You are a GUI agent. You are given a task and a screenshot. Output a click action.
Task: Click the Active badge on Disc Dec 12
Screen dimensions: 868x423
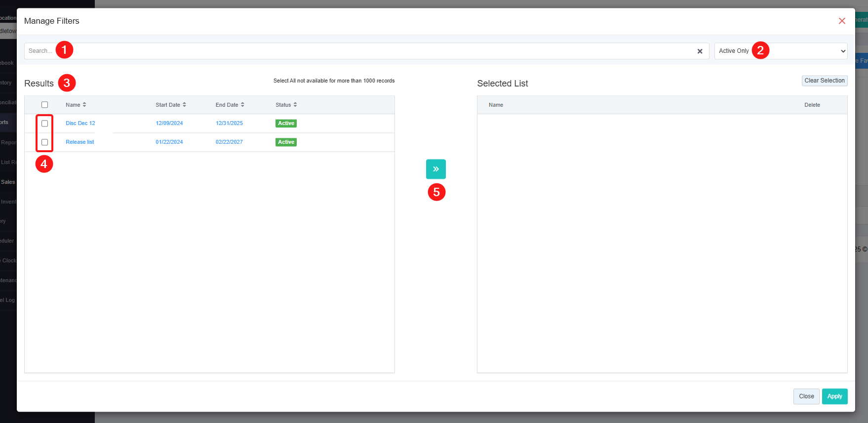click(x=286, y=124)
